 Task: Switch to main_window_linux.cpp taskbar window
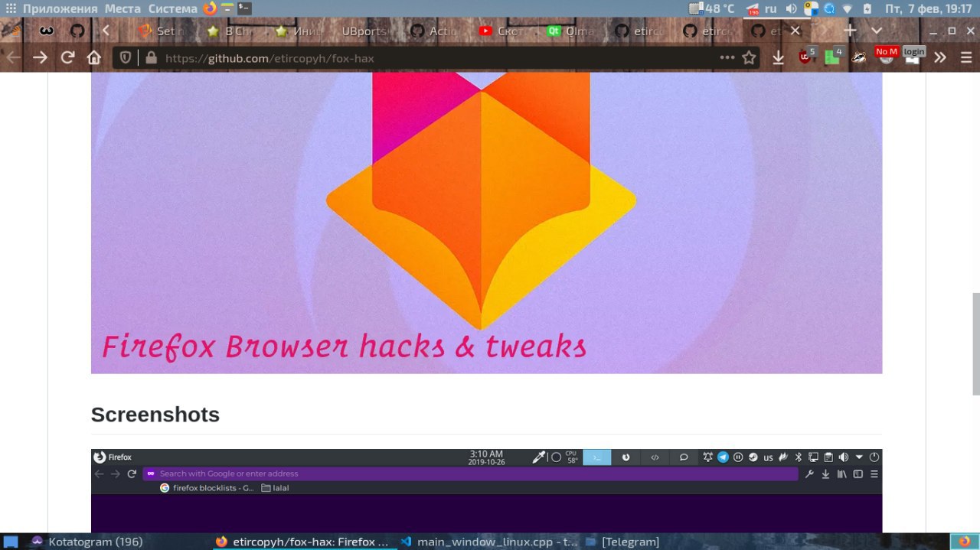point(488,542)
